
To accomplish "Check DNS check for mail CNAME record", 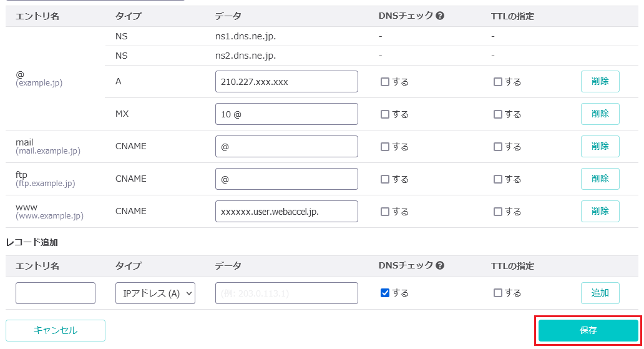I will pos(385,147).
